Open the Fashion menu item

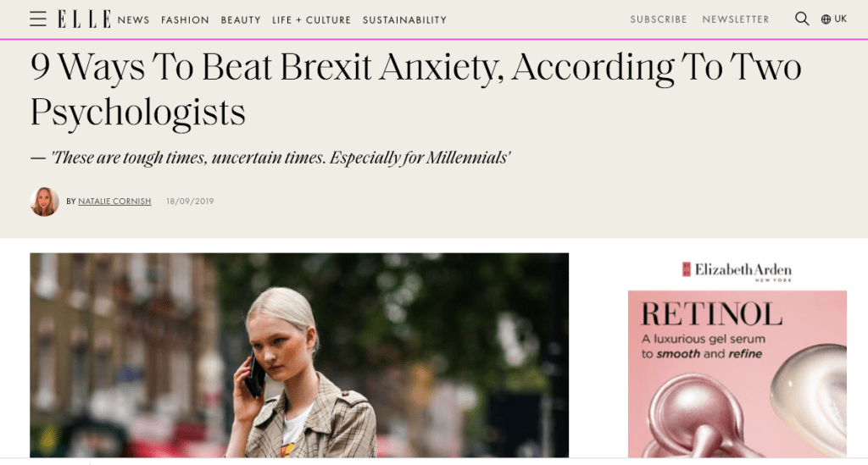pos(185,20)
